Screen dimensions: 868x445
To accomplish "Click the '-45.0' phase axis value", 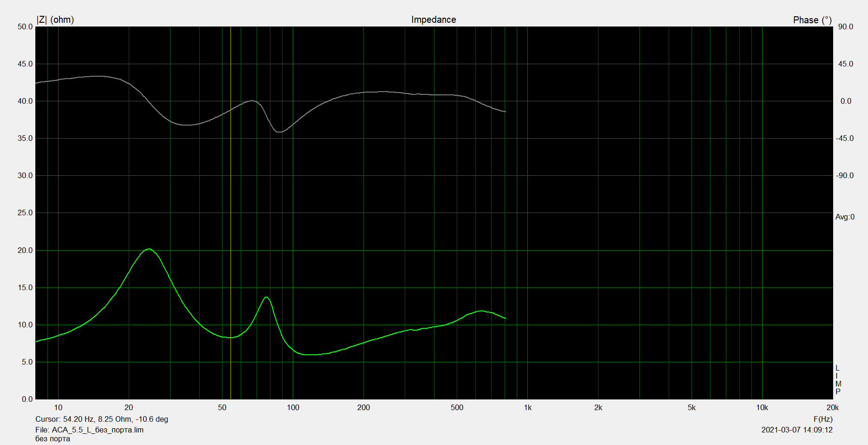I will click(845, 138).
